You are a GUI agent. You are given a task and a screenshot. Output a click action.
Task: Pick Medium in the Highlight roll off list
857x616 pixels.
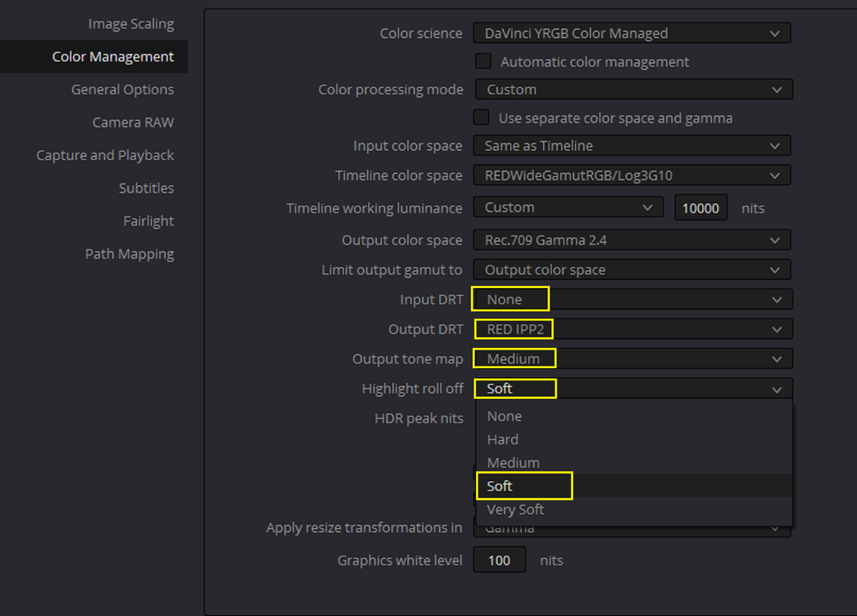coord(634,463)
